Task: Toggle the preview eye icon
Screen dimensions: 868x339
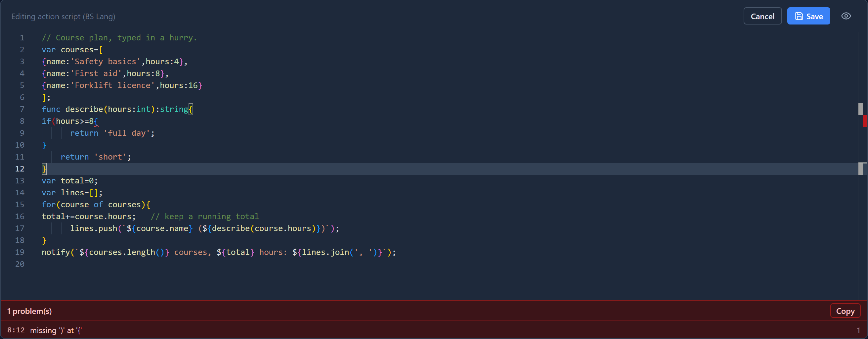Action: pyautogui.click(x=846, y=16)
